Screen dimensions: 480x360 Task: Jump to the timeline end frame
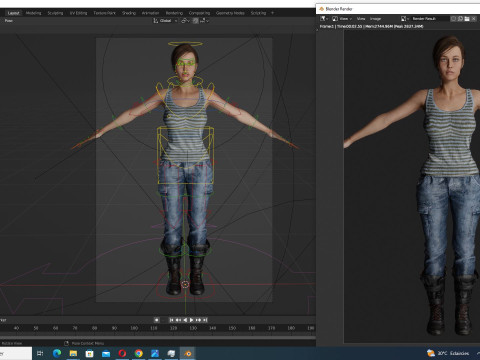coord(205,320)
